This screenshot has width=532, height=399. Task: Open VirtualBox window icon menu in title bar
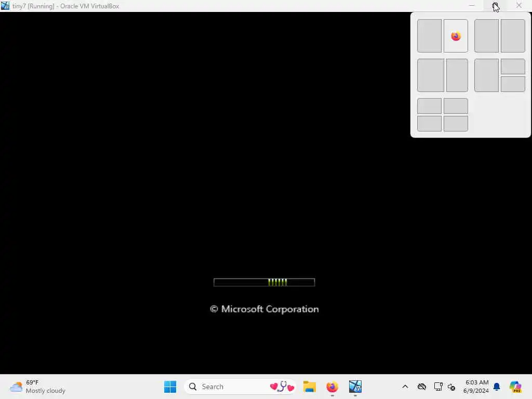coord(5,6)
